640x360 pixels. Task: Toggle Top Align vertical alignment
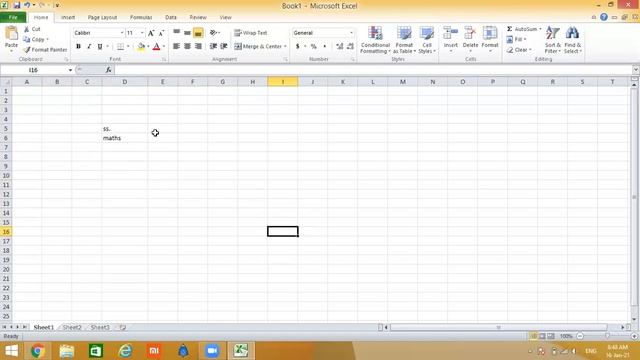pyautogui.click(x=176, y=33)
